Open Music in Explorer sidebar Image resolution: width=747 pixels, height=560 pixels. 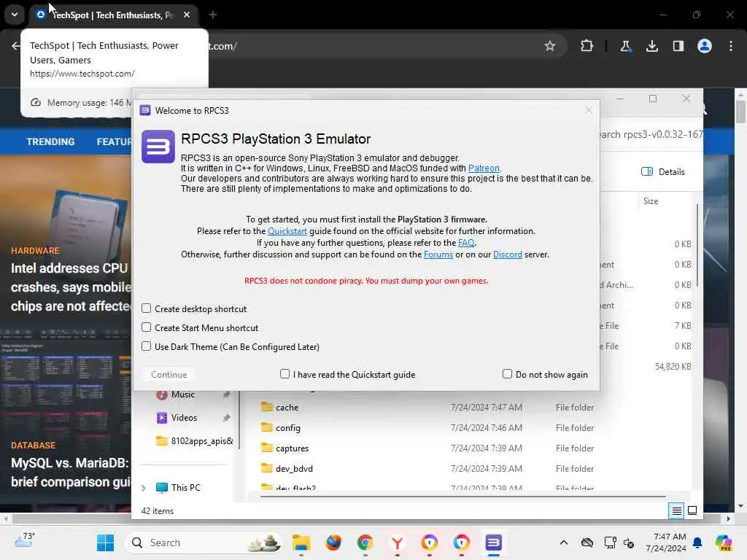pyautogui.click(x=183, y=394)
